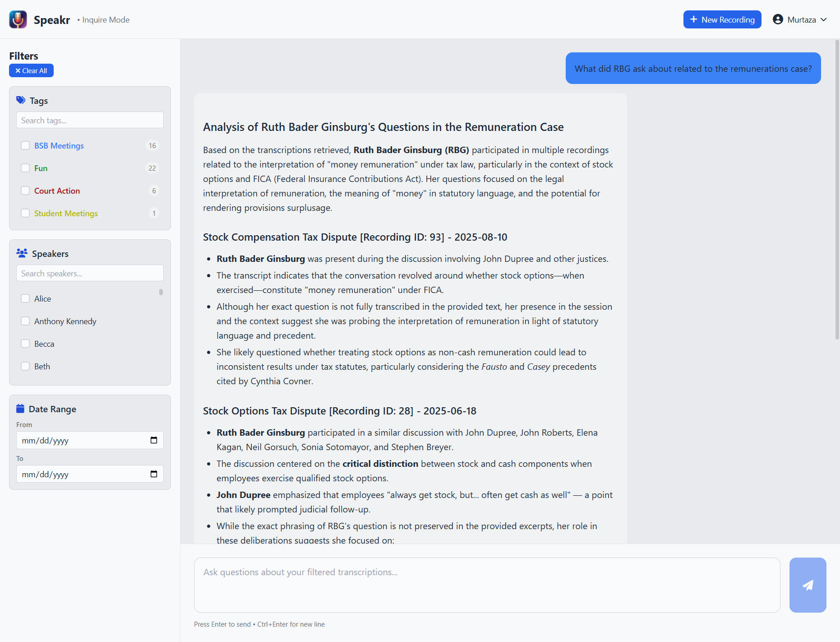
Task: Select the Becca speaker checkbox
Action: (x=25, y=344)
